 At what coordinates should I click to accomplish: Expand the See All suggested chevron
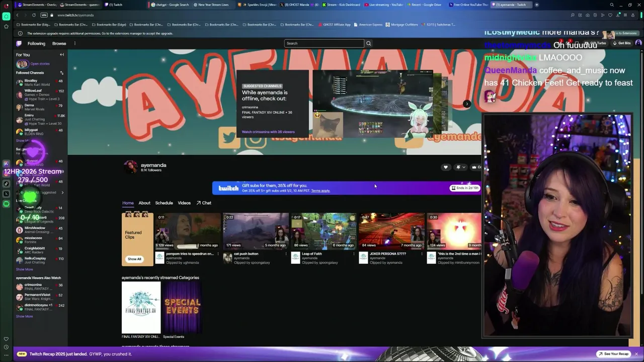pos(62,193)
